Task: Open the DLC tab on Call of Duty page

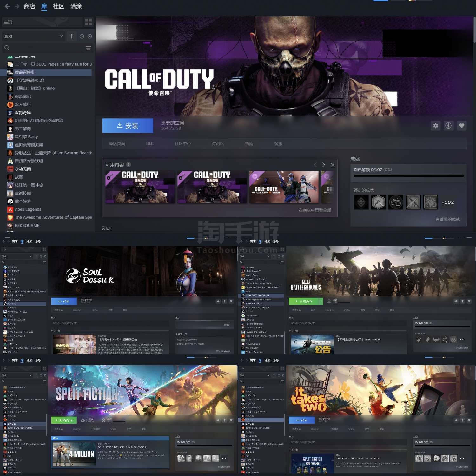Action: tap(150, 144)
